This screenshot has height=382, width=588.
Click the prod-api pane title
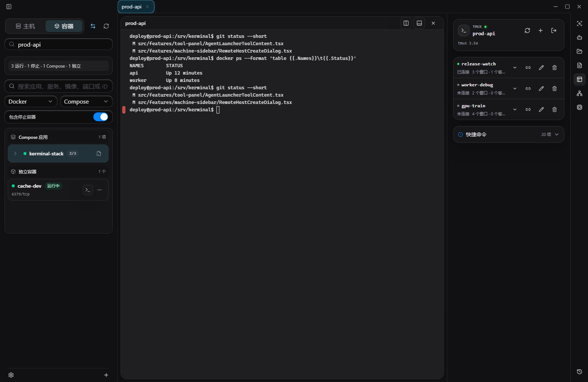click(135, 23)
